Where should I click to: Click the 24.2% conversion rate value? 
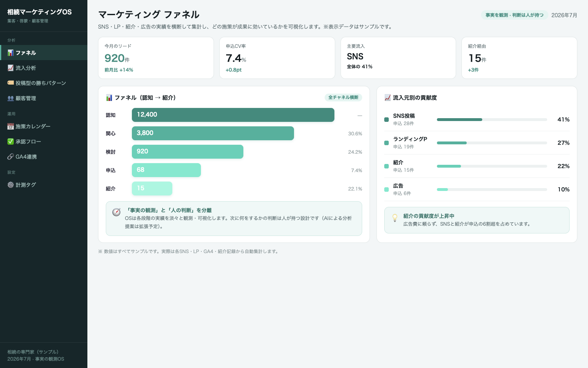pos(355,152)
